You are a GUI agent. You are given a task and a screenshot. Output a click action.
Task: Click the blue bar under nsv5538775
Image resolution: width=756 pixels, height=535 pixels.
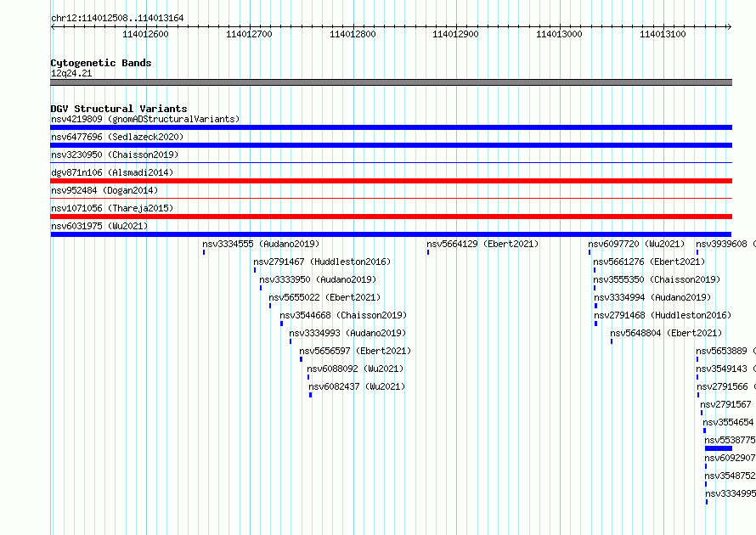(719, 448)
